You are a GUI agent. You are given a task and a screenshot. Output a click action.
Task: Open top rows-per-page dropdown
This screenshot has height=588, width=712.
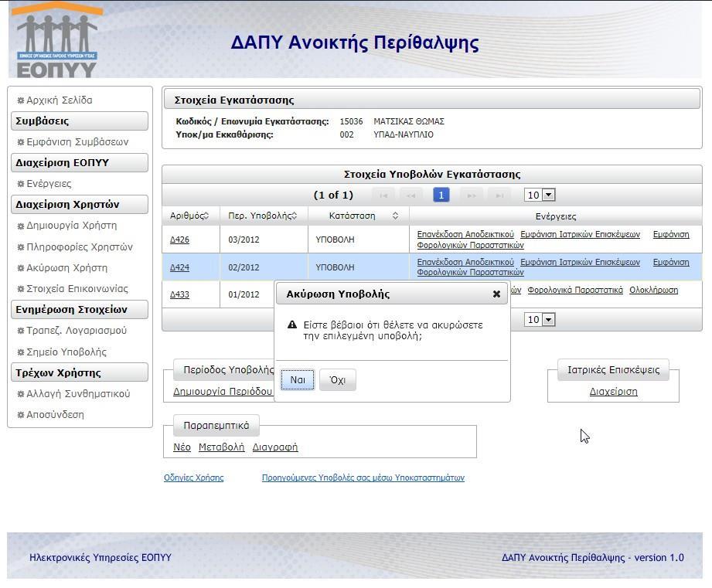pyautogui.click(x=540, y=195)
